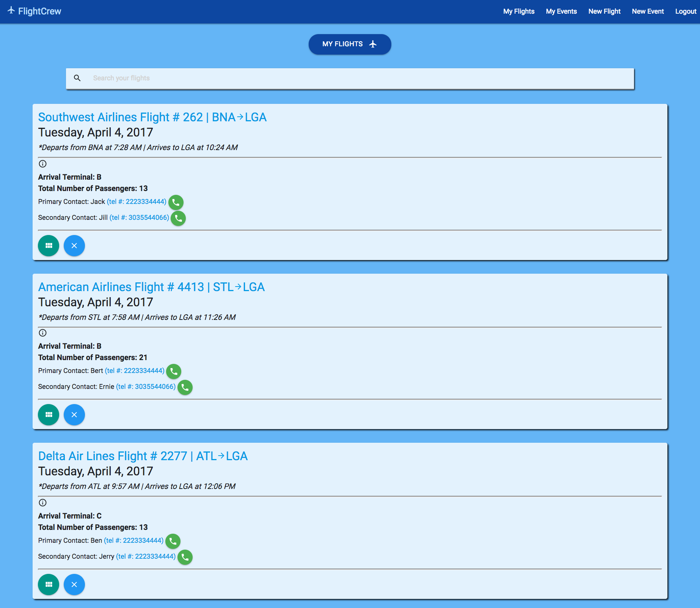Click Jill's tel # 3035544066 link

[139, 218]
